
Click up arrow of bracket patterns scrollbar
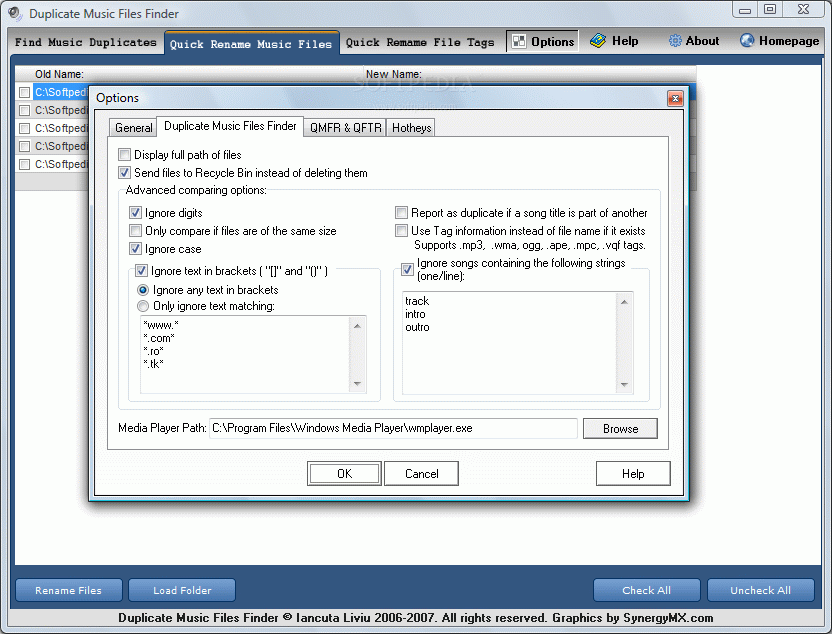tap(357, 325)
